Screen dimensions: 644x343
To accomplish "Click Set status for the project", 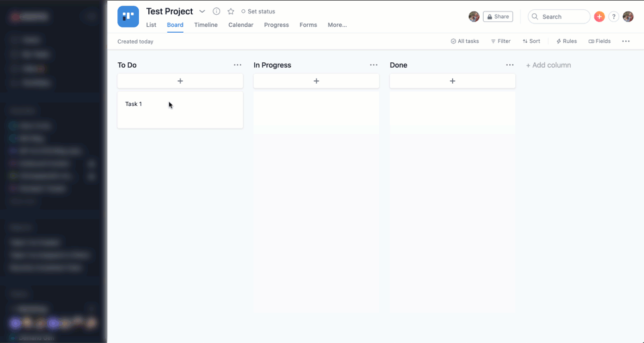I will tap(258, 11).
